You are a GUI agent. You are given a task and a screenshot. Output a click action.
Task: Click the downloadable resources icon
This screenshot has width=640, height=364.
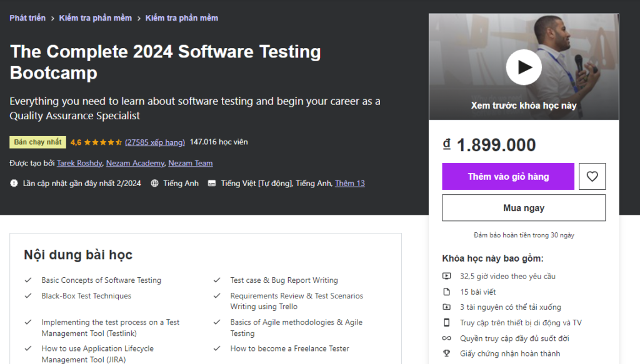click(x=447, y=307)
